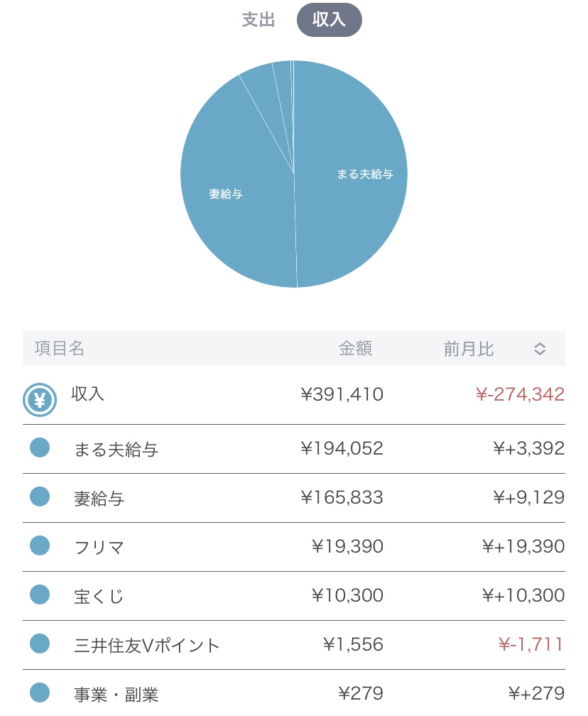
Task: Toggle sort arrows beside 前月比 header
Action: pos(540,349)
